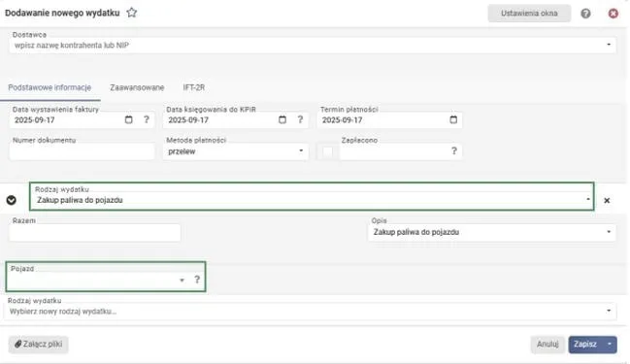Switch to Zaawansowane tab

point(137,87)
